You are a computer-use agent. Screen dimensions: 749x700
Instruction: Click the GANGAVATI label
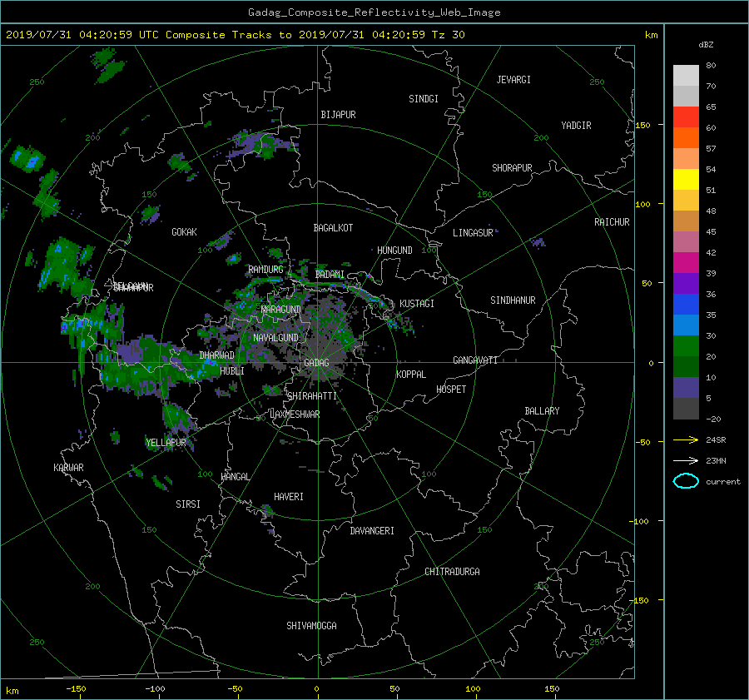[475, 360]
